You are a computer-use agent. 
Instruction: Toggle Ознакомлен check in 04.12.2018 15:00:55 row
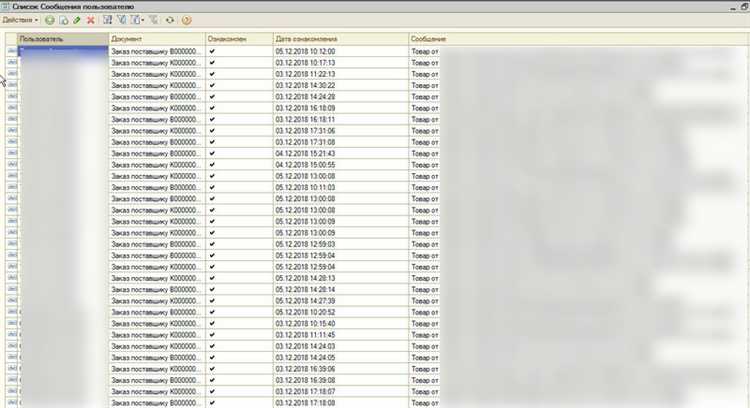click(x=212, y=165)
